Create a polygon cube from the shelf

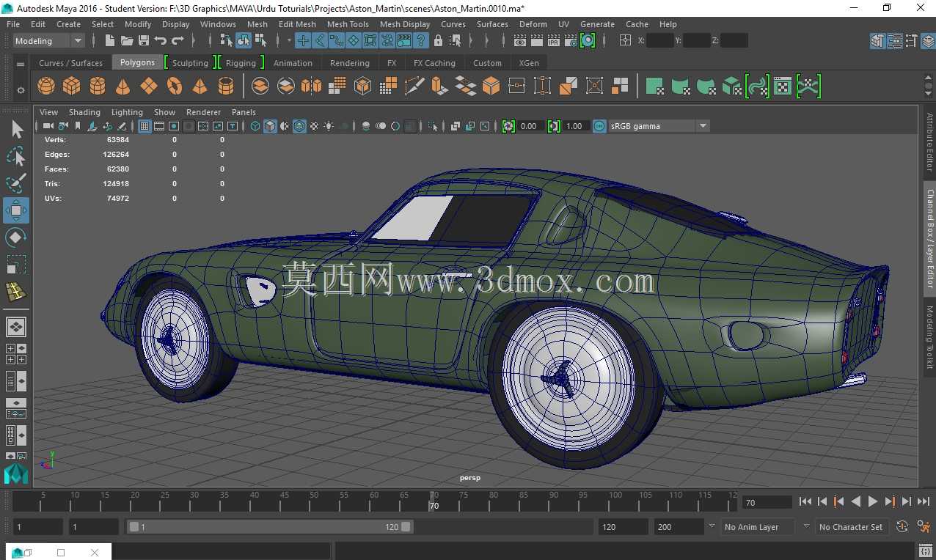point(72,86)
